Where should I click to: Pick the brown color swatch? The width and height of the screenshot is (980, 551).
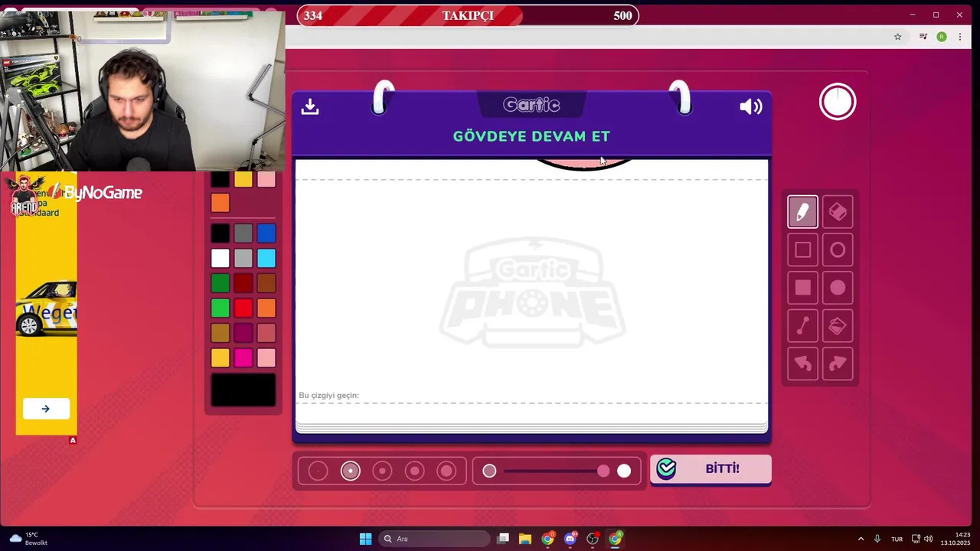(x=266, y=283)
